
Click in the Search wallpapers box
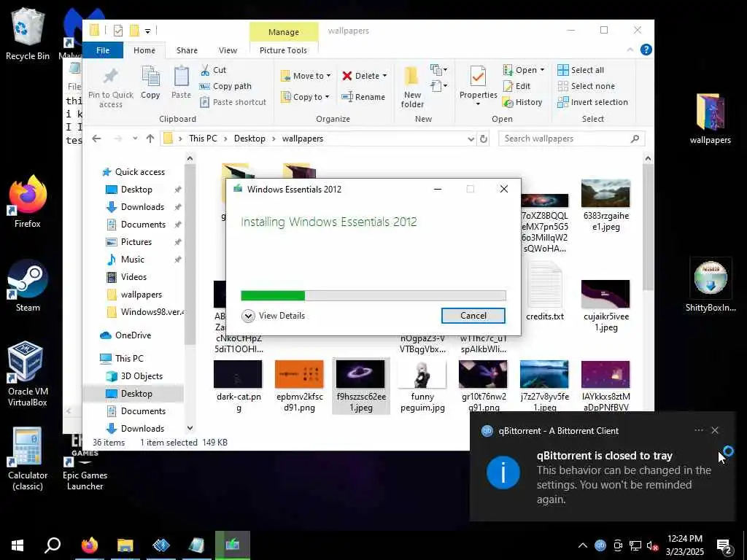(572, 139)
